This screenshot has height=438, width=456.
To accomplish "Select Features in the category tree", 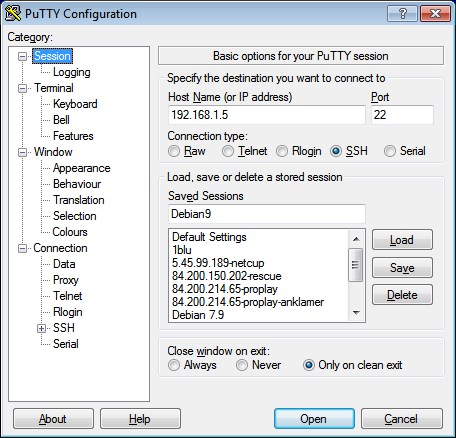I will [73, 136].
